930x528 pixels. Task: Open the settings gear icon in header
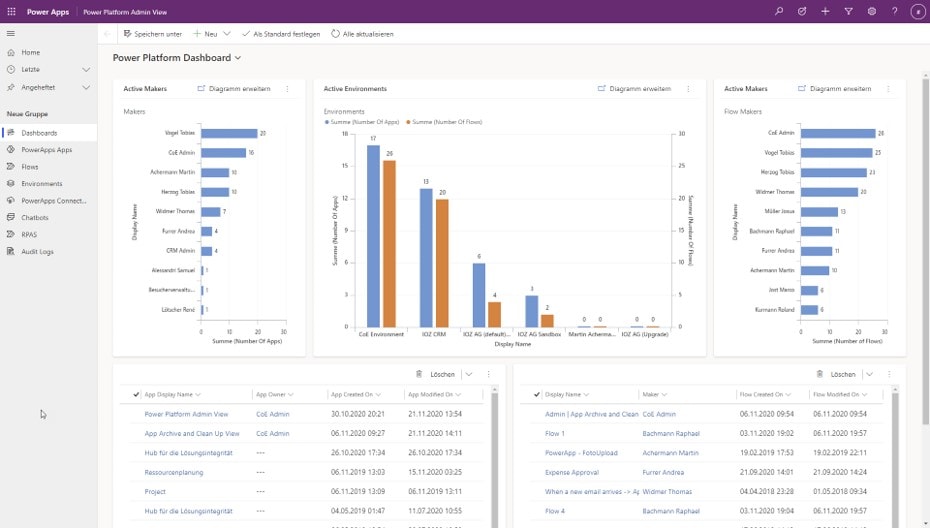[871, 11]
